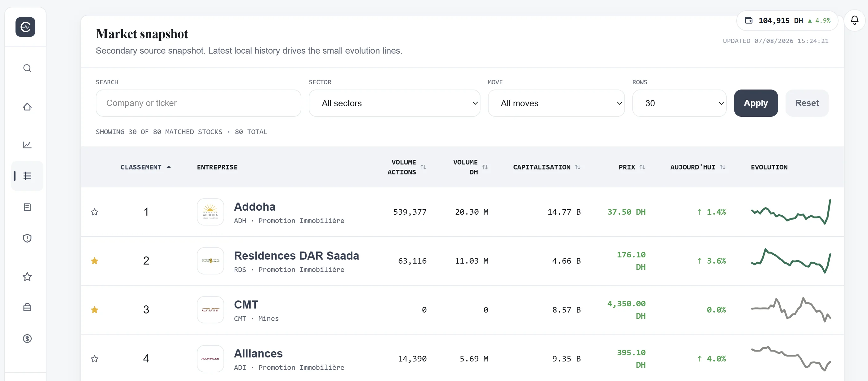868x381 pixels.
Task: Open the Addoha stock name link
Action: pyautogui.click(x=255, y=207)
